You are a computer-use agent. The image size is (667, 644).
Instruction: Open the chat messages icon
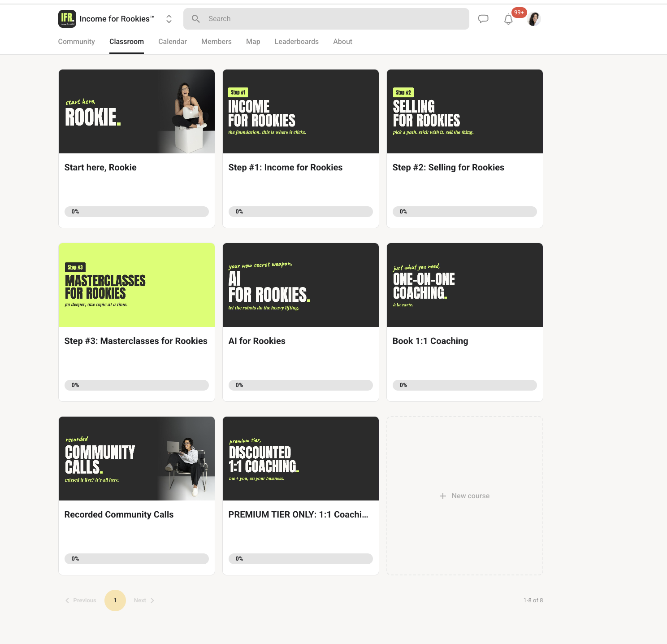click(x=483, y=19)
